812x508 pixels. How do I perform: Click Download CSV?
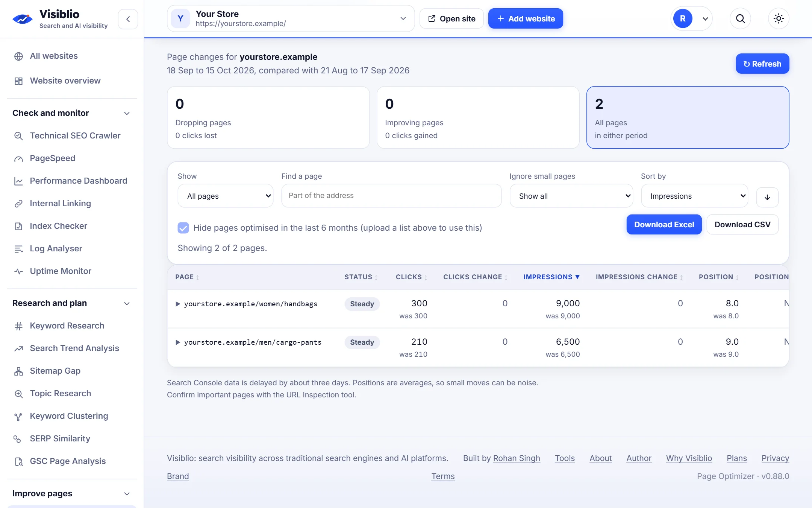click(x=742, y=225)
